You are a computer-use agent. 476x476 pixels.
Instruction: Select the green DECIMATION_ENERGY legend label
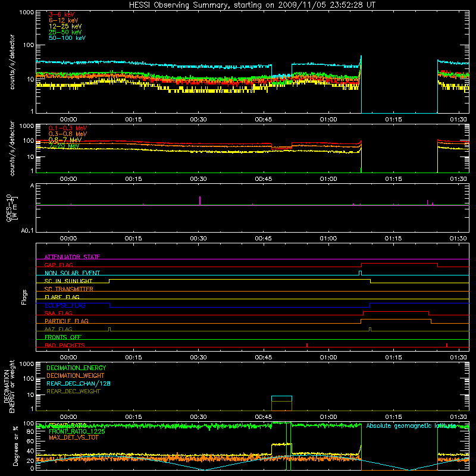[x=76, y=368]
